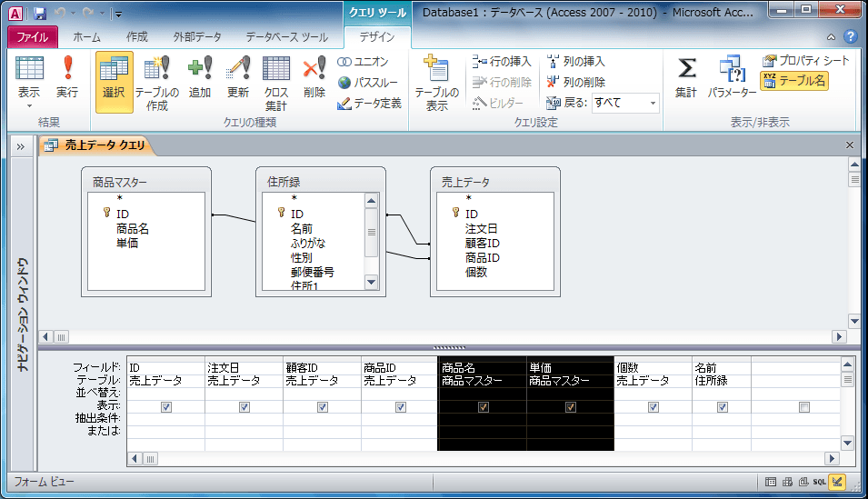Select the デザイン ribbon tab

click(377, 37)
